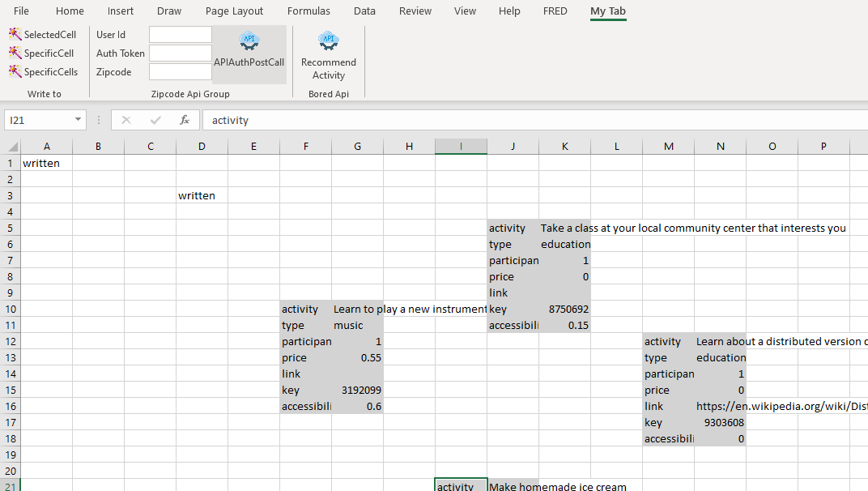The image size is (868, 491).
Task: Run the APIAuthPostCall button
Action: pos(249,54)
